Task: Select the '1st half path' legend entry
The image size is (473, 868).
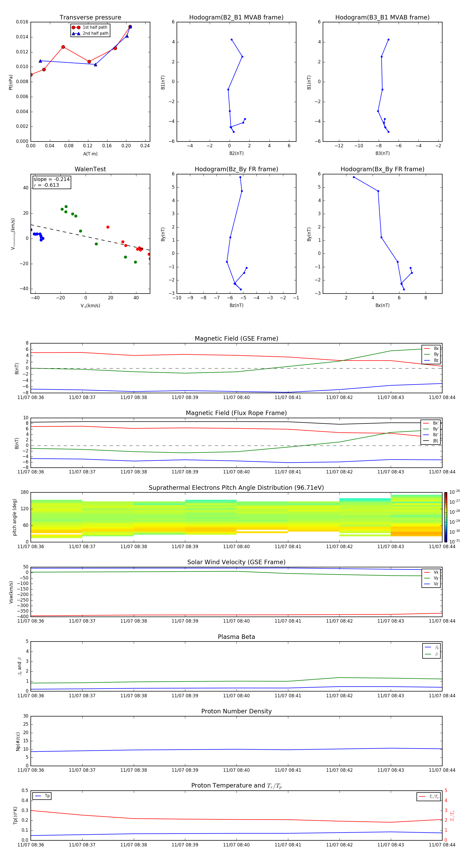Action: 90,27
